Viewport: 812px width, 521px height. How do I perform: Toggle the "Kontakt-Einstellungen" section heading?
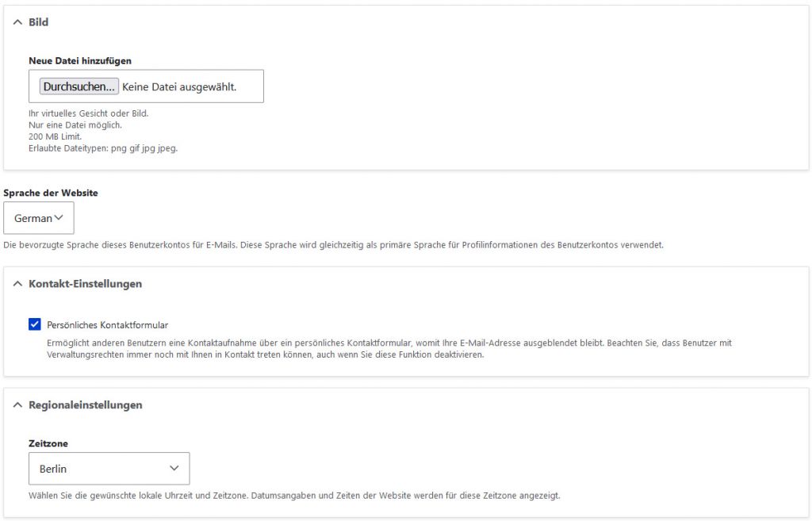click(x=85, y=284)
